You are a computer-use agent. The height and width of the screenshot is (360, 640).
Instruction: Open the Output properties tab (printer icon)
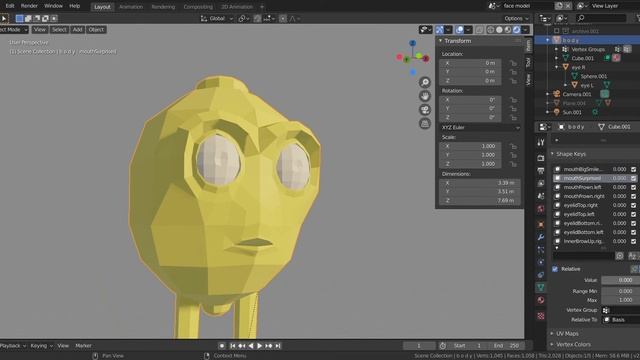[x=541, y=171]
